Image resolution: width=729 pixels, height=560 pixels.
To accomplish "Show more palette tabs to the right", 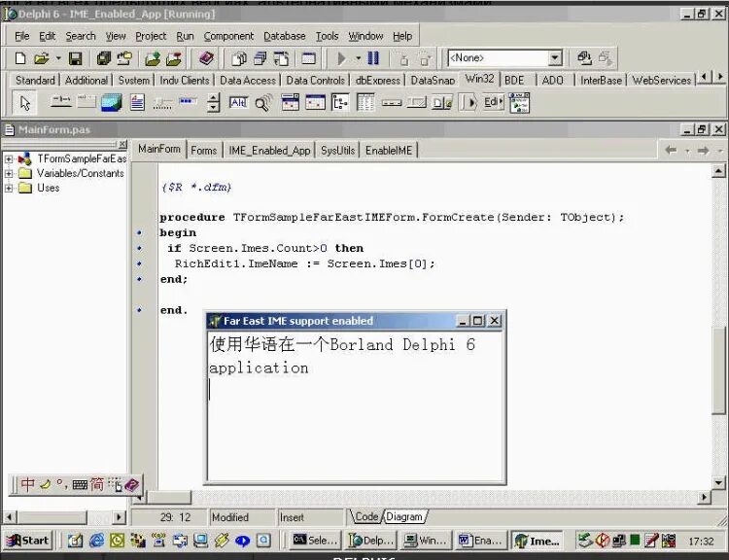I will tap(720, 76).
